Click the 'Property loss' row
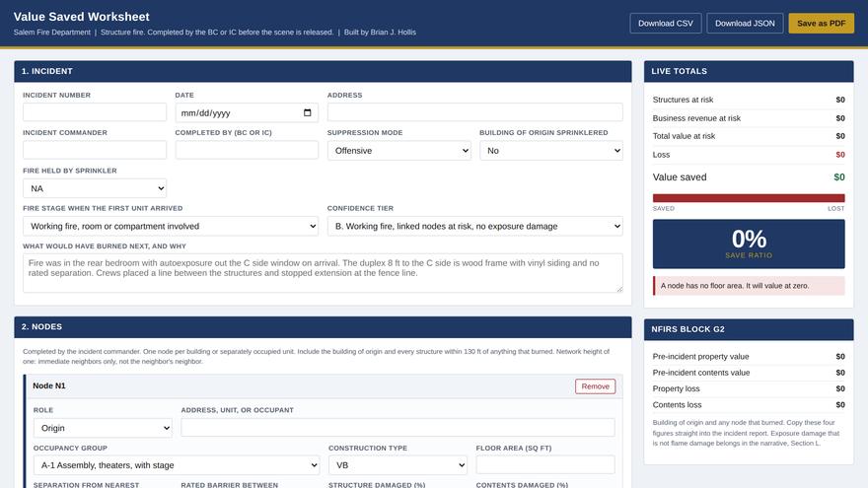This screenshot has height=488, width=868. [x=749, y=388]
